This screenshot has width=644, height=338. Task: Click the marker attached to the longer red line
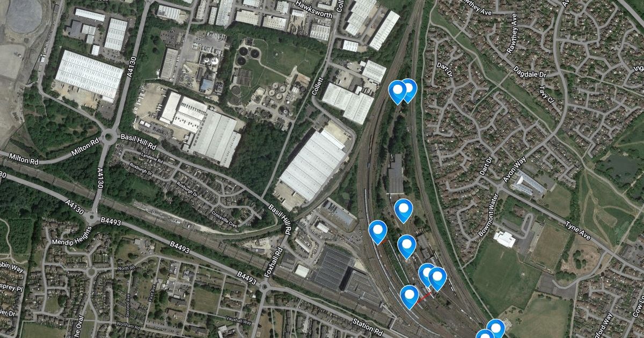[x=409, y=297]
